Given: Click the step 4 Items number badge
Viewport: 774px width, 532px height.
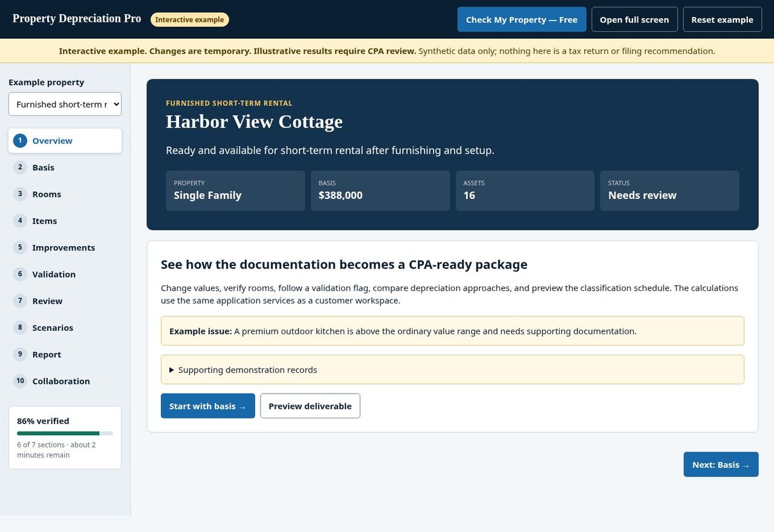Looking at the screenshot, I should 20,221.
